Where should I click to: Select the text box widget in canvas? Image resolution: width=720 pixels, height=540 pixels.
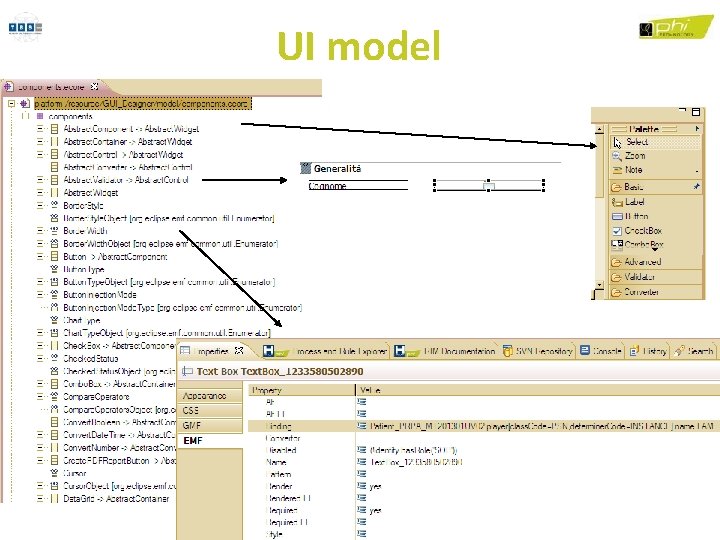(x=489, y=186)
